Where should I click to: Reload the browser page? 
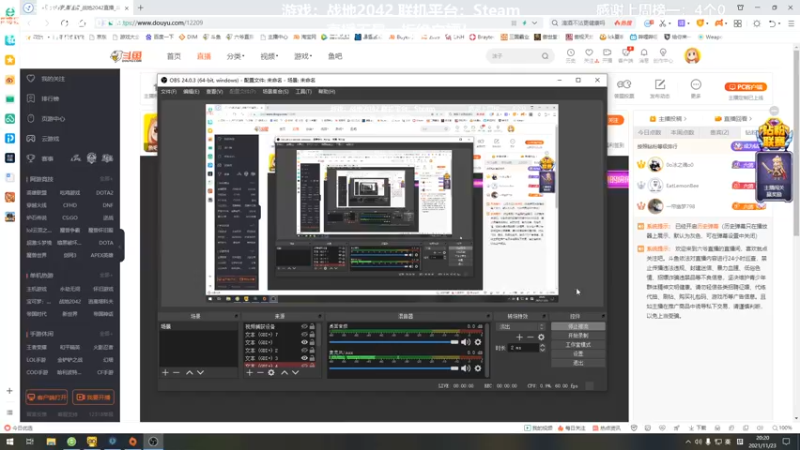pos(64,23)
